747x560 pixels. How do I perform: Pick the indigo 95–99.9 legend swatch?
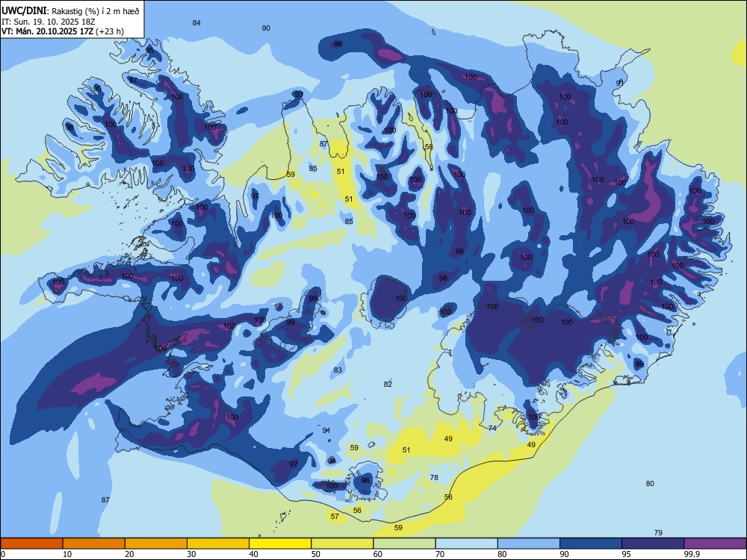[x=653, y=544]
